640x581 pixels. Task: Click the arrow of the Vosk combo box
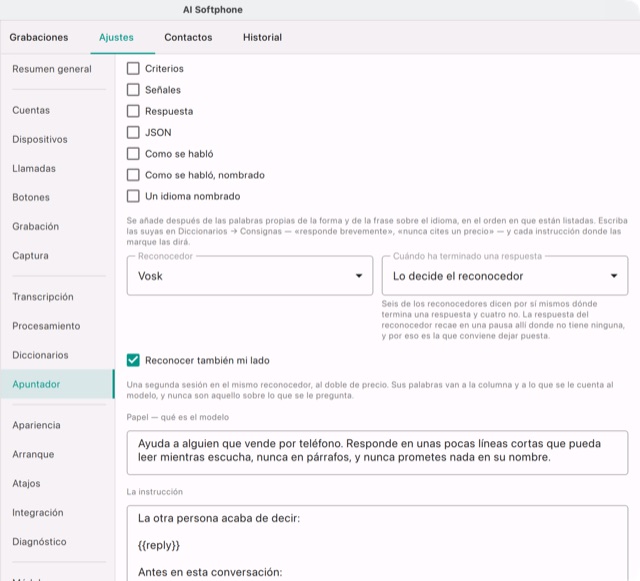click(x=359, y=276)
